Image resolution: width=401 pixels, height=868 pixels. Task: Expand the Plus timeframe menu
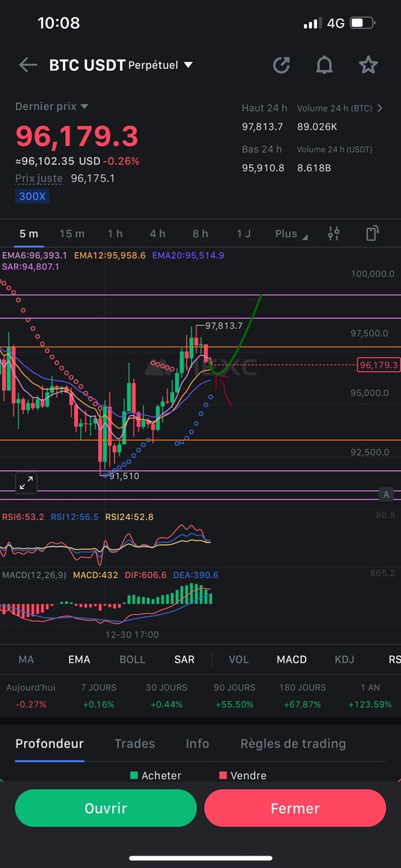(292, 234)
